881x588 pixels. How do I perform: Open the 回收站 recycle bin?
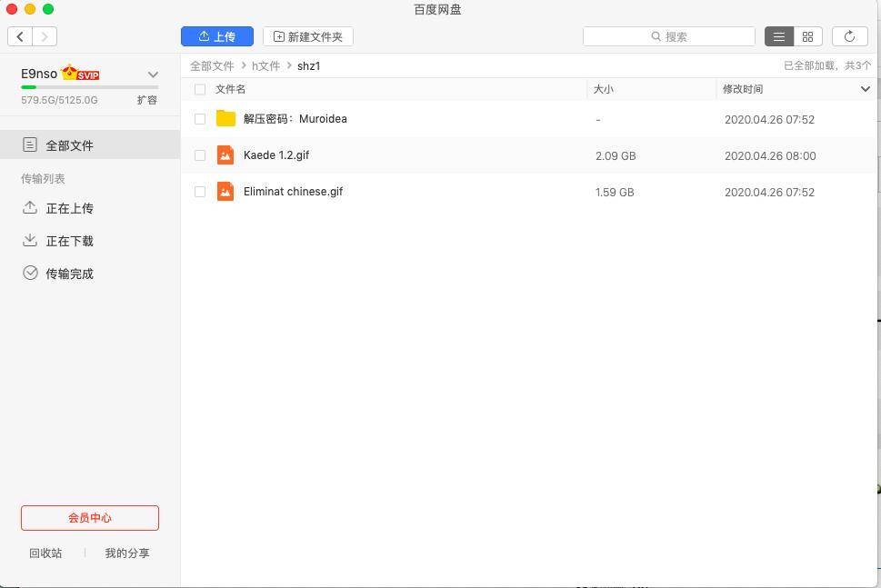pyautogui.click(x=45, y=553)
